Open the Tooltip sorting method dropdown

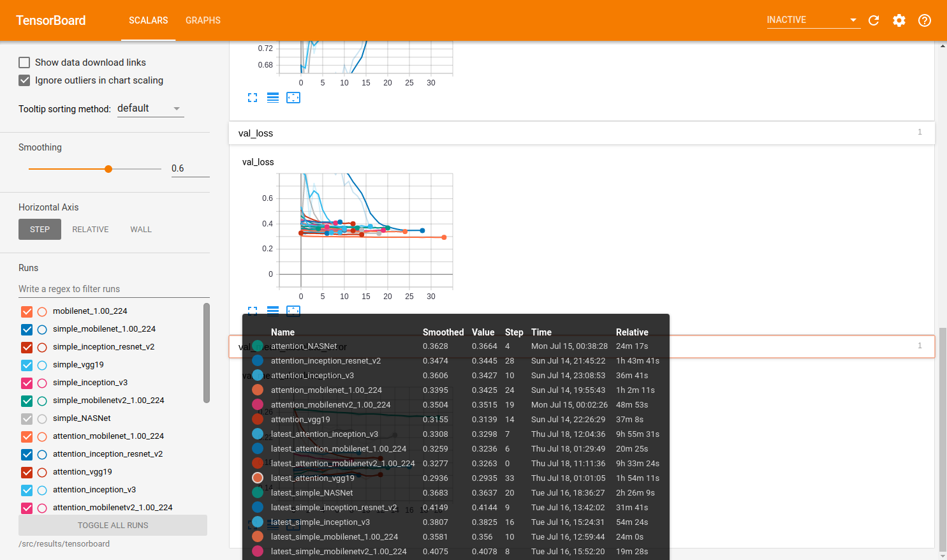(150, 108)
